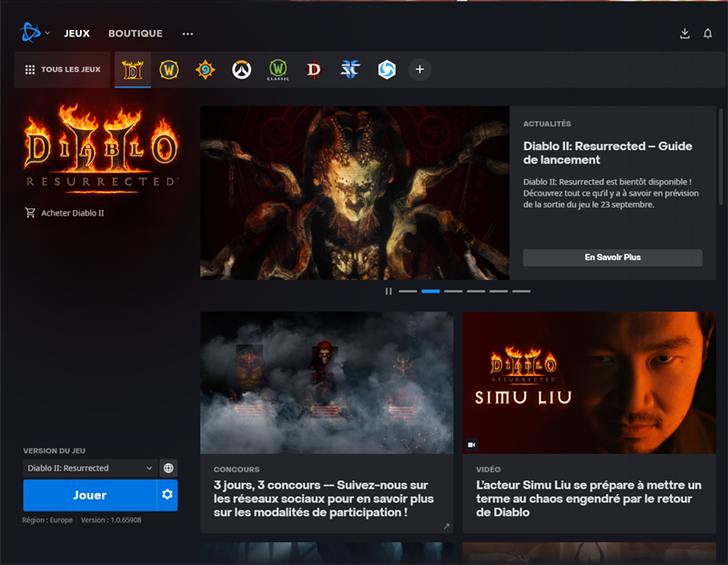Viewport: 728px width, 565px height.
Task: Click the globe icon near the version selector
Action: coord(167,467)
